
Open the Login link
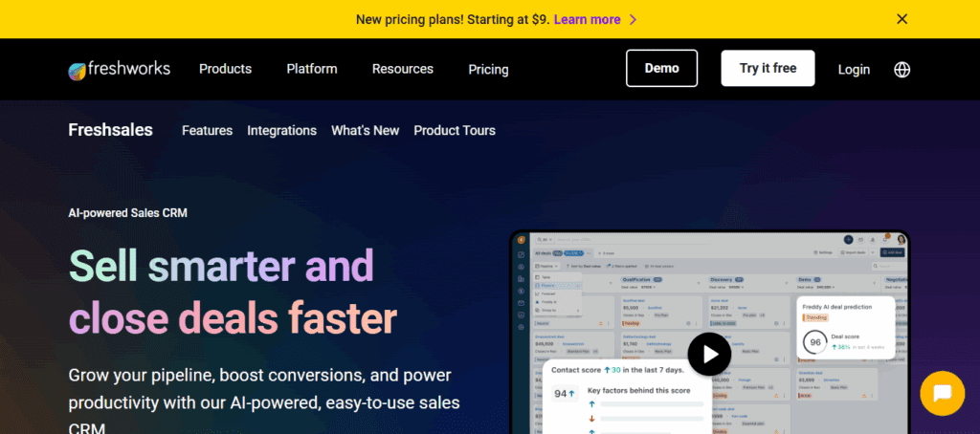click(x=854, y=70)
